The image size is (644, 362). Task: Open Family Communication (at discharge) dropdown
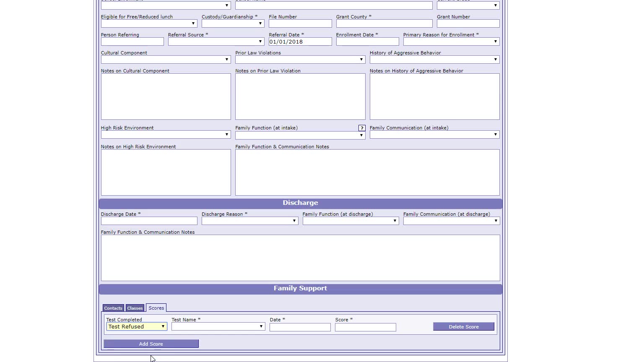coord(452,221)
